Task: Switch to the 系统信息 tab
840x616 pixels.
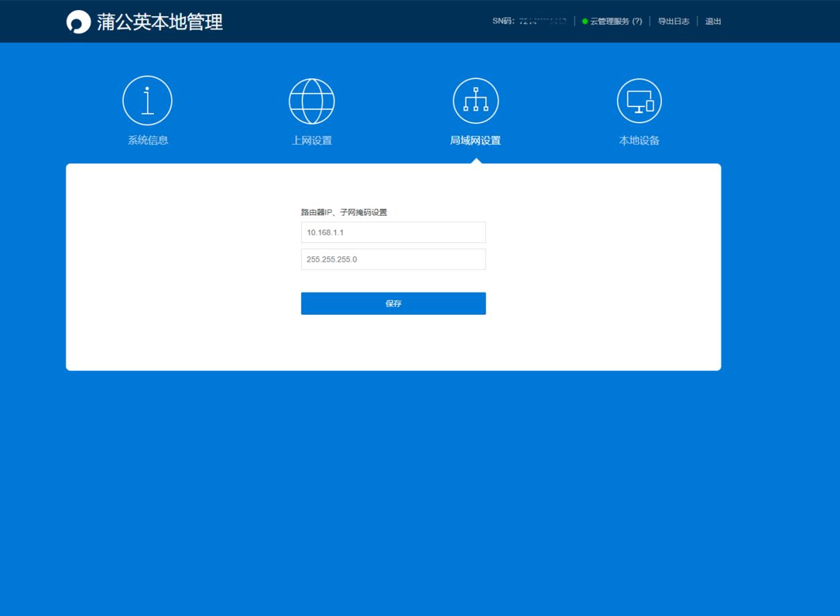Action: click(x=147, y=140)
